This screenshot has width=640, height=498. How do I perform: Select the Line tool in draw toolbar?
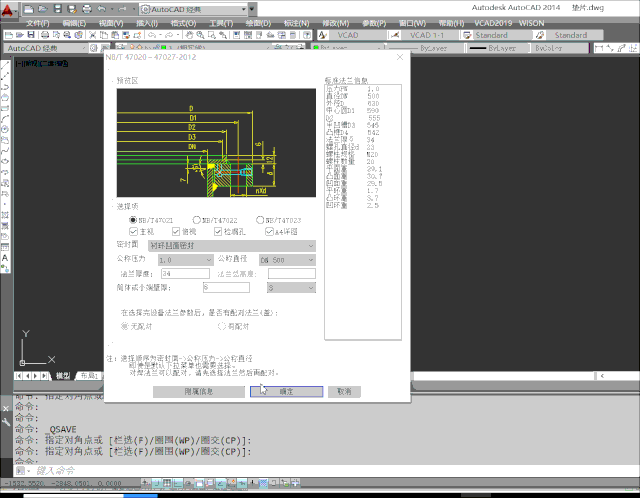click(x=5, y=66)
